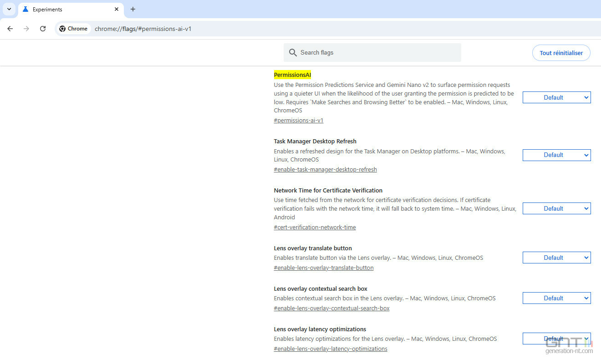Close the Experiments tab

(x=117, y=9)
